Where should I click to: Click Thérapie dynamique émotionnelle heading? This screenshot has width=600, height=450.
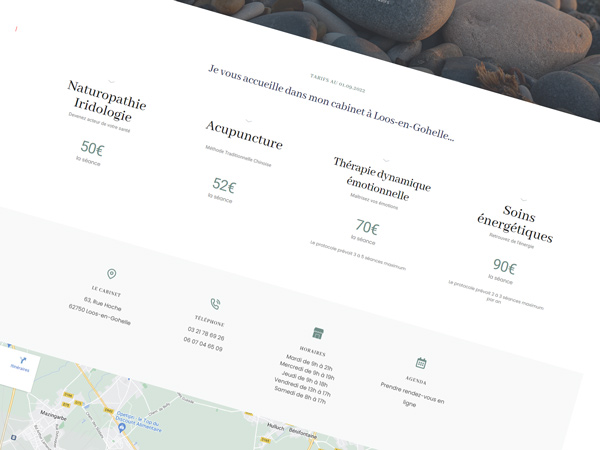point(381,179)
